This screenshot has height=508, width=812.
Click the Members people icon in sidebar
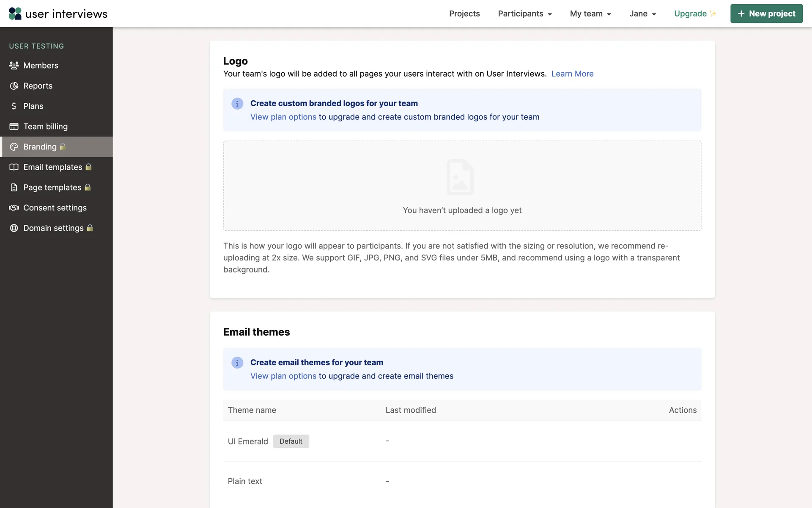pyautogui.click(x=14, y=66)
